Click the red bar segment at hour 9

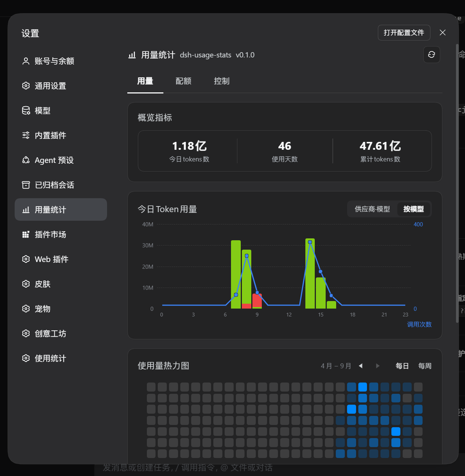[257, 300]
